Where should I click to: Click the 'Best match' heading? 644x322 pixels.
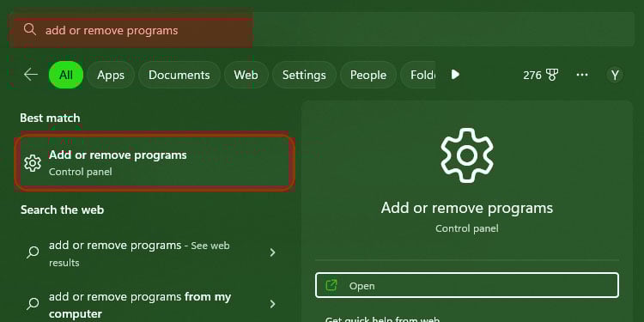pos(50,118)
